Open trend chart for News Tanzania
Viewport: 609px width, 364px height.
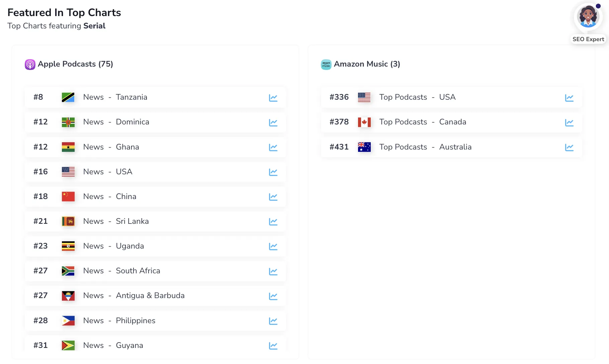273,98
